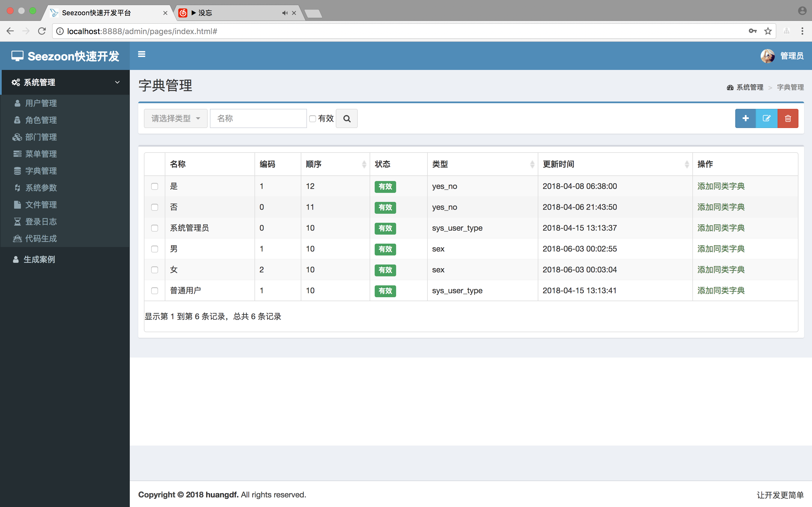812x507 pixels.
Task: Click 添加同类字典 for 系统管理员 row
Action: [x=721, y=228]
